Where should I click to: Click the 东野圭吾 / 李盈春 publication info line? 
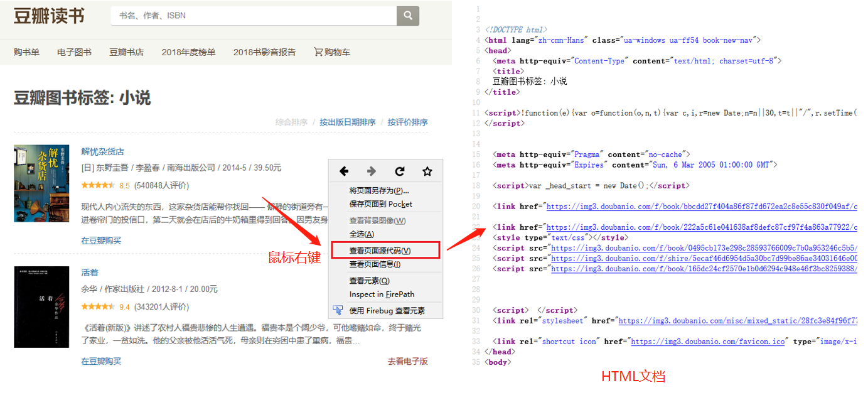[x=181, y=168]
